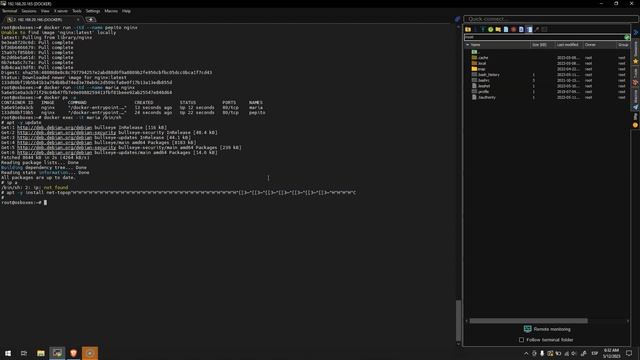The width and height of the screenshot is (640, 360).
Task: Open the Macros menu
Action: coord(111,11)
